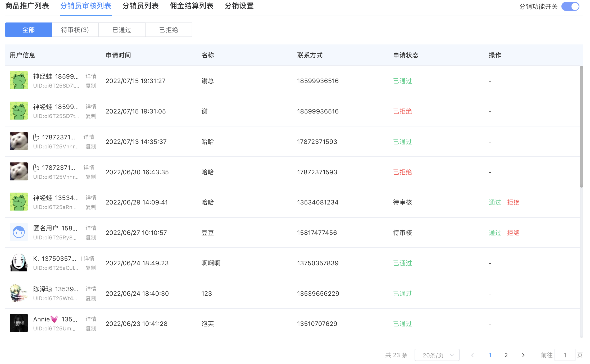The image size is (590, 364).
Task: Go to page 2
Action: pyautogui.click(x=506, y=355)
